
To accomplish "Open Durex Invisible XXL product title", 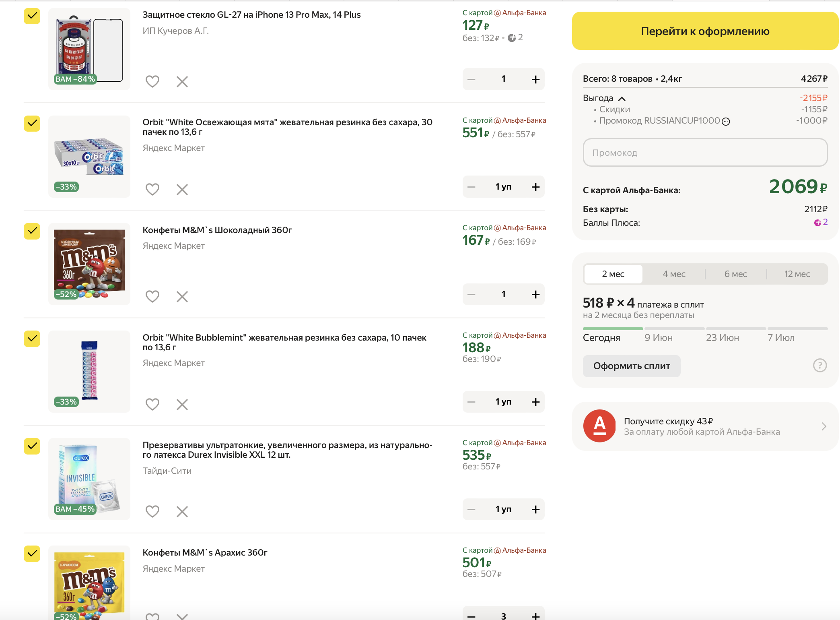I will point(287,450).
